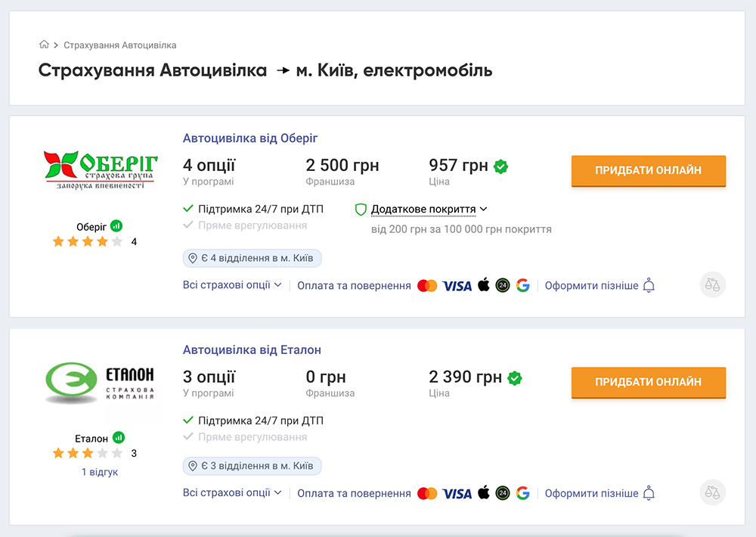The height and width of the screenshot is (537, 756).
Task: Click the verified price badge by 2 390 грн
Action: (x=515, y=377)
